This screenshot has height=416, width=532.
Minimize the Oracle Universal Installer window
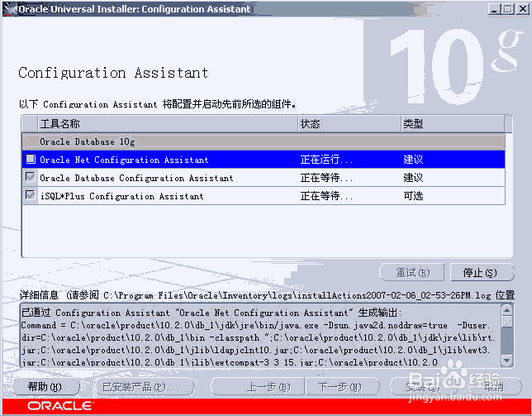coord(494,9)
